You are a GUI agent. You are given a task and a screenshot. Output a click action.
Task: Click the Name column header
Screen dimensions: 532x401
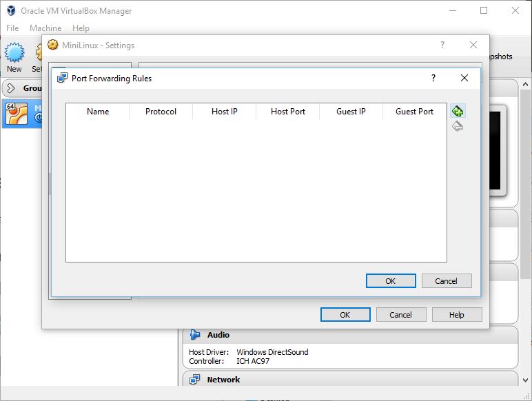(98, 112)
